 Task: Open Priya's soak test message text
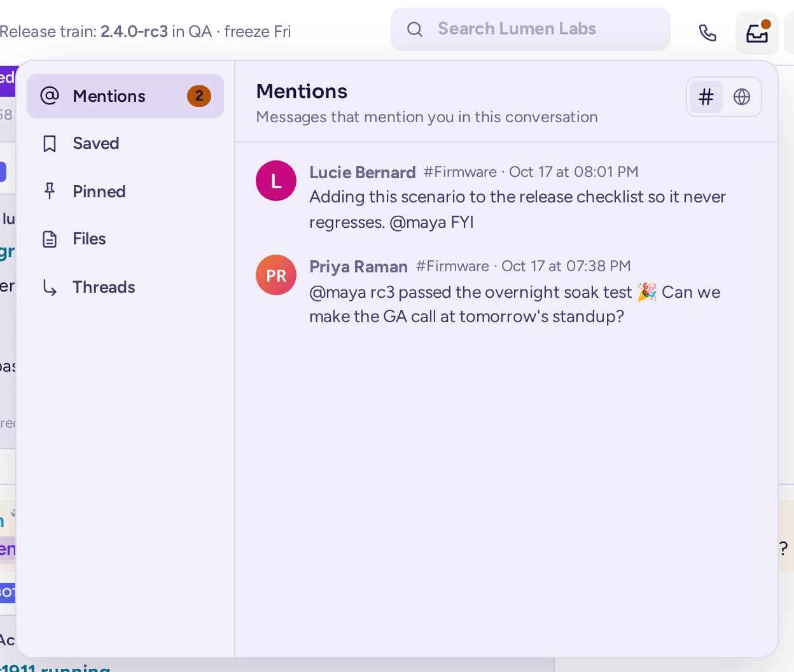515,304
